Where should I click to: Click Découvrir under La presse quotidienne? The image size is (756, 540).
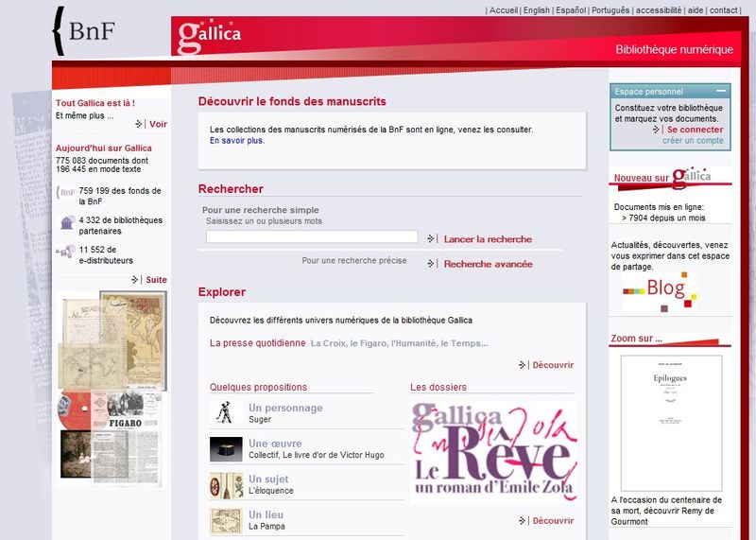click(553, 365)
